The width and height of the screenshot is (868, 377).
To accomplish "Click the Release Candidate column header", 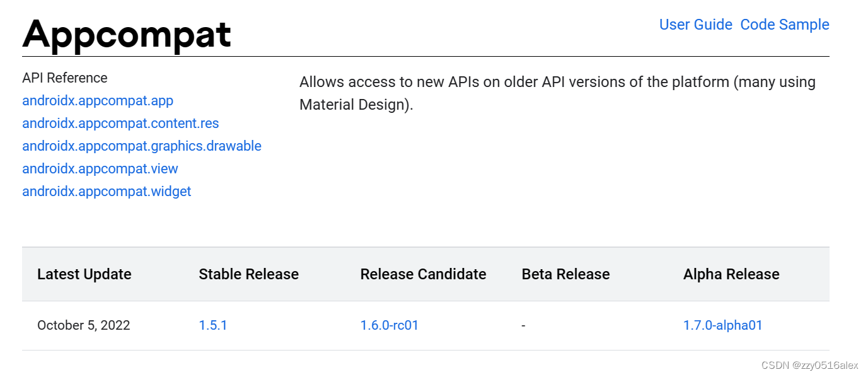I will point(423,274).
